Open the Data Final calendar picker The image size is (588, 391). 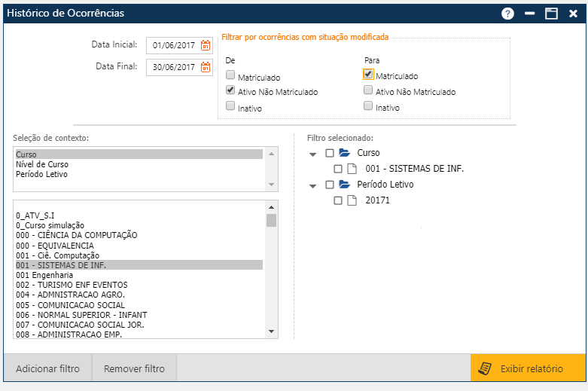pyautogui.click(x=206, y=67)
